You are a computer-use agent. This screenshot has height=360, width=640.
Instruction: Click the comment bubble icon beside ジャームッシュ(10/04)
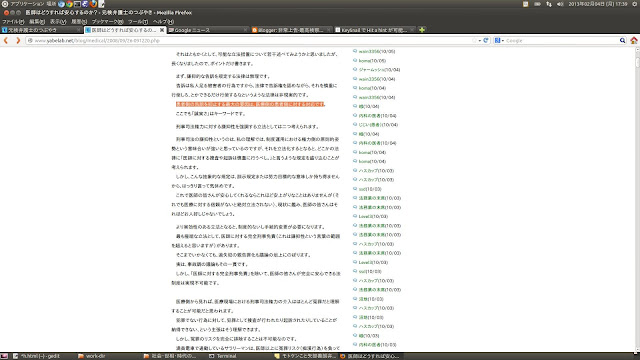point(355,69)
